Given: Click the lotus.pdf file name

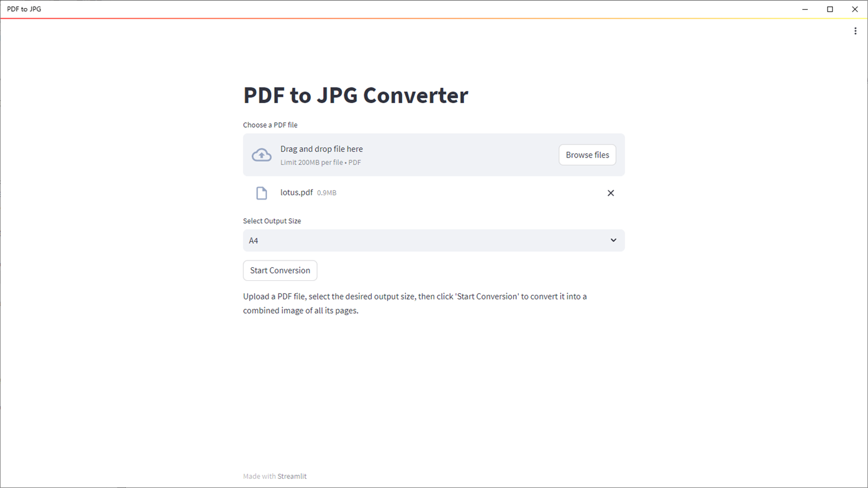Looking at the screenshot, I should coord(297,192).
